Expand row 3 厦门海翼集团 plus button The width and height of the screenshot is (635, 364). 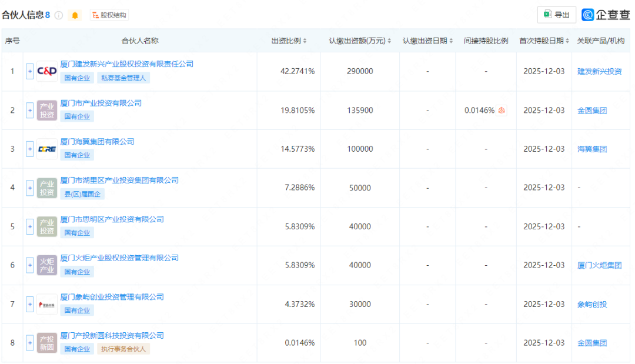click(29, 149)
